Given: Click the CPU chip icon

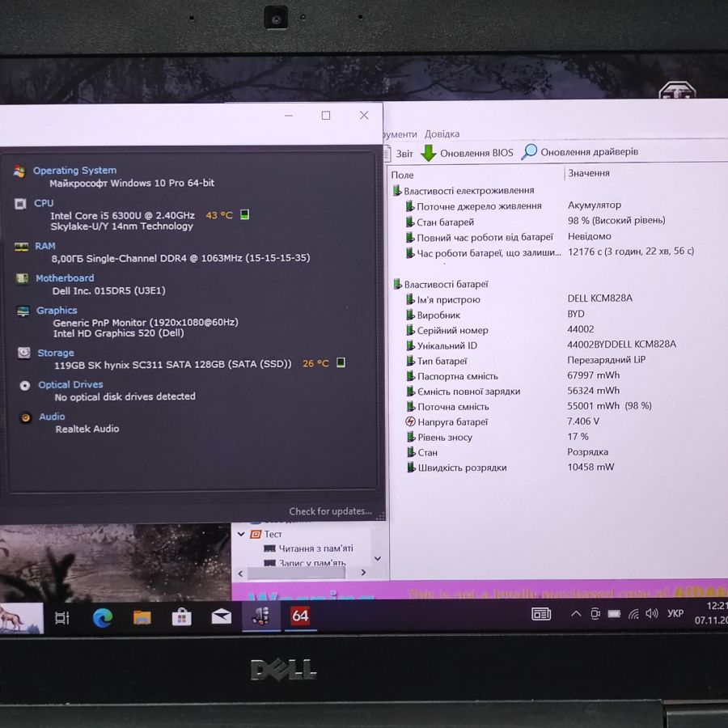Looking at the screenshot, I should [20, 204].
